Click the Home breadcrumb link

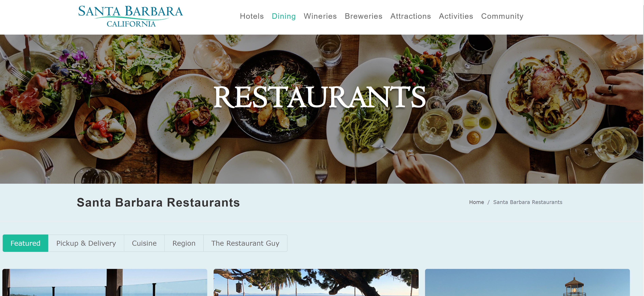[x=477, y=202]
